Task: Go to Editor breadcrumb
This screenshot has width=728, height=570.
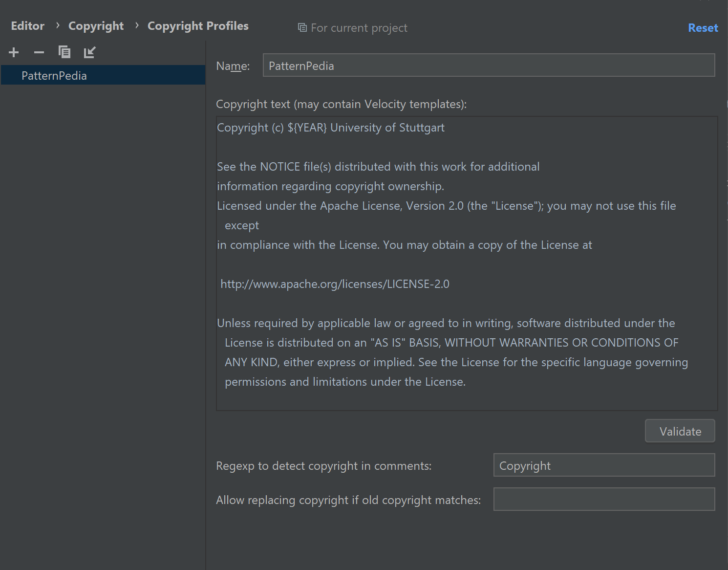Action: pos(28,26)
